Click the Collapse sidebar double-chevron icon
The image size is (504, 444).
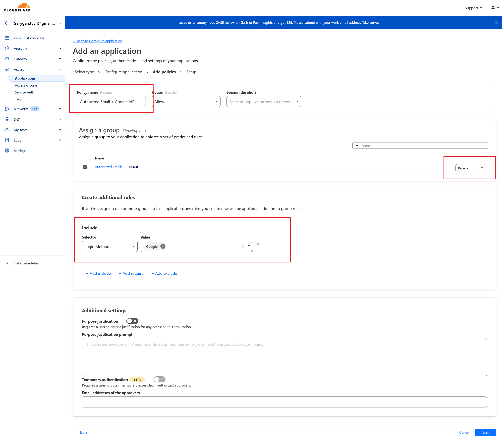pyautogui.click(x=7, y=263)
